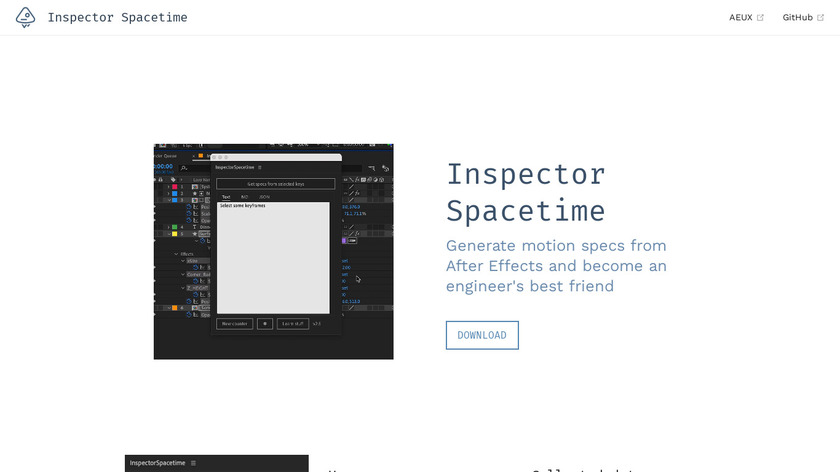The image size is (840, 472).
Task: Collapse the Effects group disclosure arrow
Action: (176, 254)
